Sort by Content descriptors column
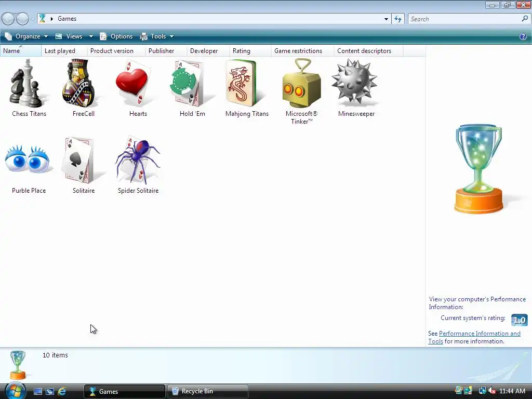 pyautogui.click(x=368, y=51)
